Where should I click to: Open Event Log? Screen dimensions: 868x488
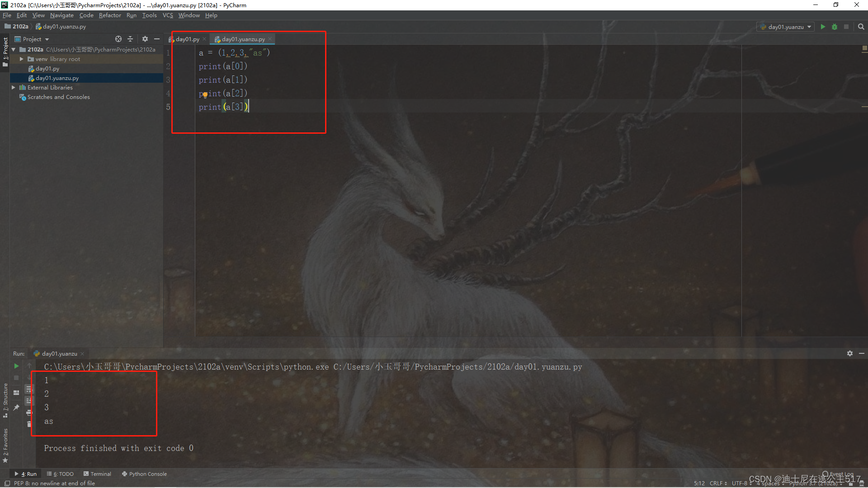(838, 474)
